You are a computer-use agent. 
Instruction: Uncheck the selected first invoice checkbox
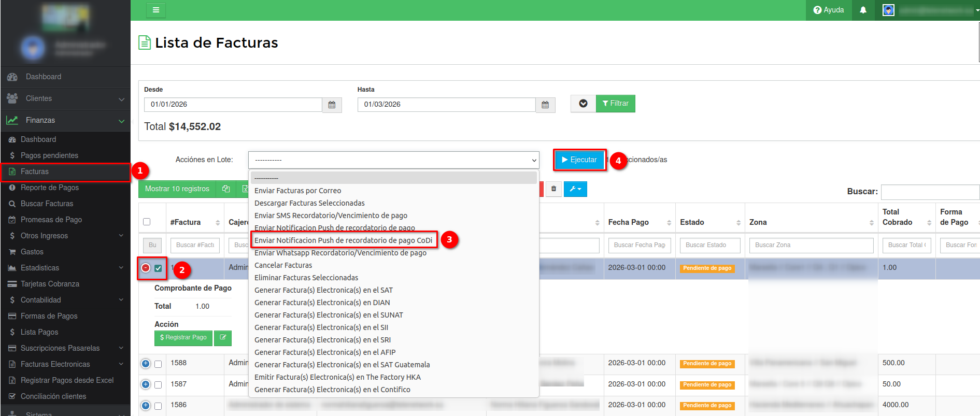coord(158,268)
